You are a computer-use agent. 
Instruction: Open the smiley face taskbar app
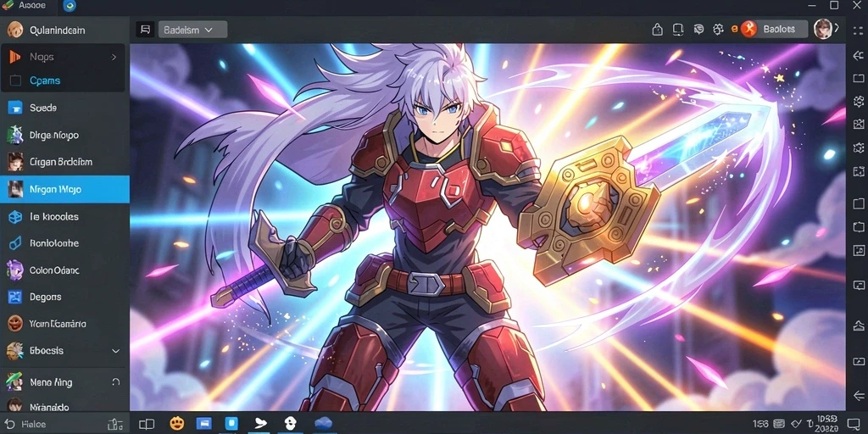pos(176,424)
